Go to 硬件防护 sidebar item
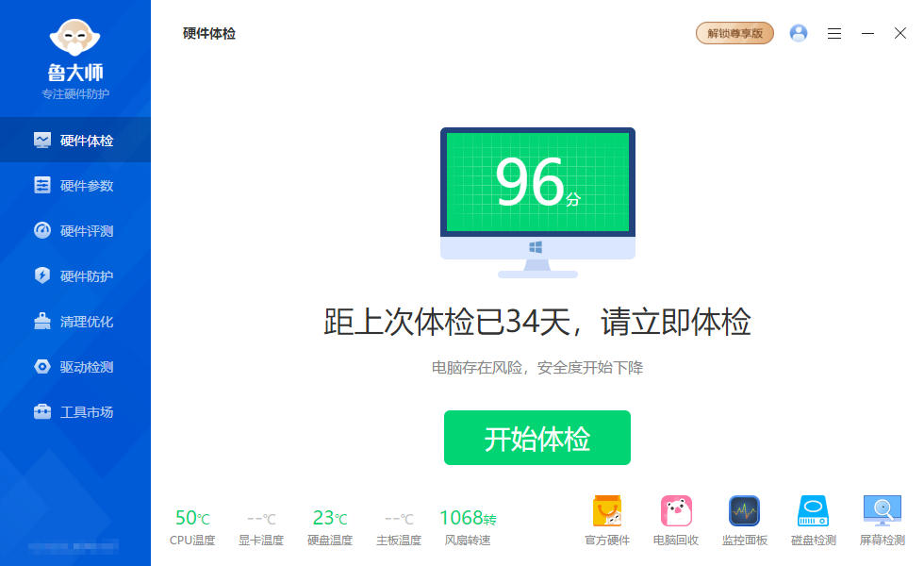This screenshot has width=924, height=566. pyautogui.click(x=75, y=275)
